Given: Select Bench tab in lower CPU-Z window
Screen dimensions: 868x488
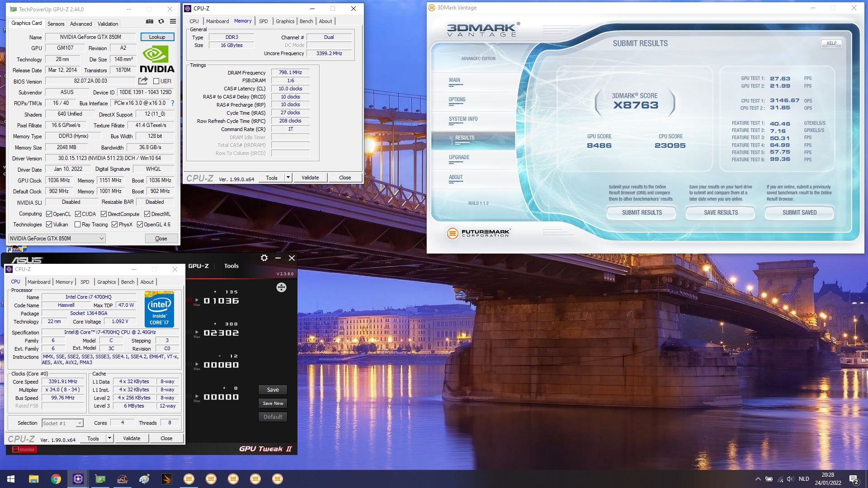Looking at the screenshot, I should (x=127, y=282).
